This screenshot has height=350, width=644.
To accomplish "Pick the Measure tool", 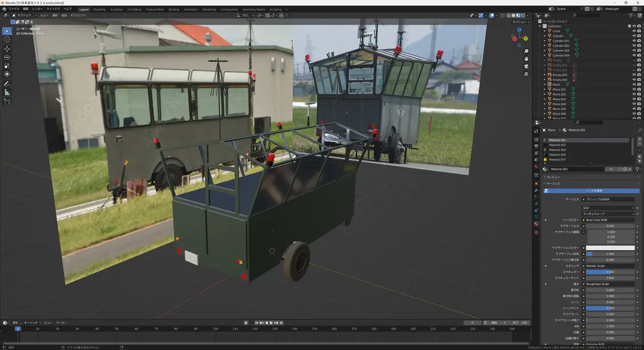I will click(7, 92).
